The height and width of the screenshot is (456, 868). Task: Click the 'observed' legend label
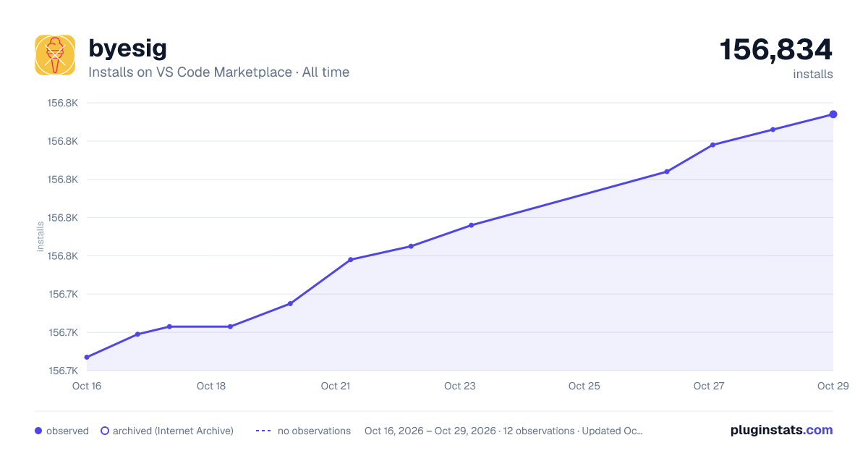click(x=67, y=431)
